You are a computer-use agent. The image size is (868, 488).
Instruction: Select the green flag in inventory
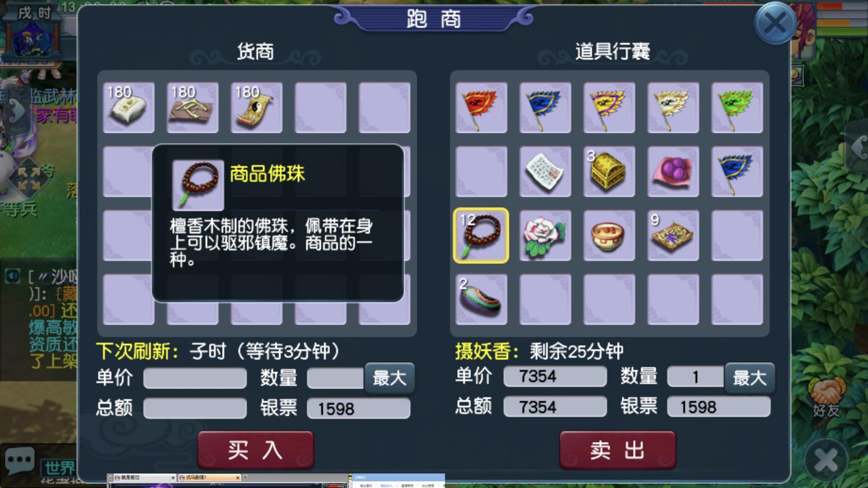point(737,107)
